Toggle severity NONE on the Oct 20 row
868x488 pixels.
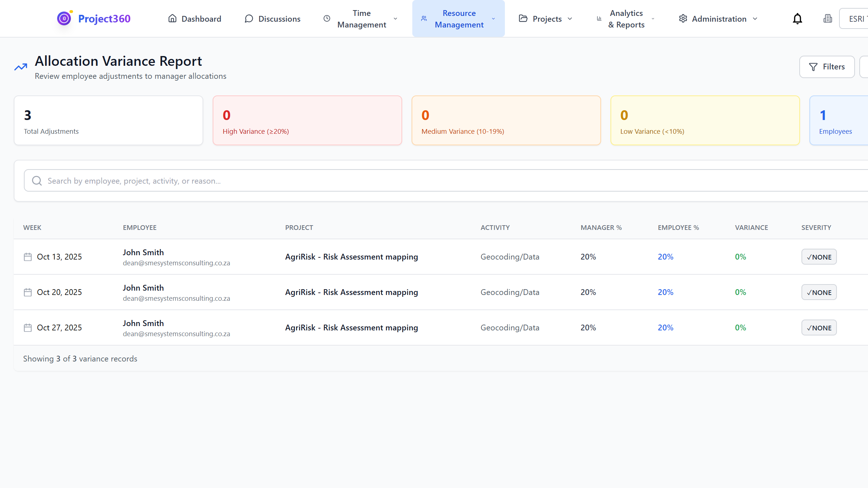pos(818,292)
